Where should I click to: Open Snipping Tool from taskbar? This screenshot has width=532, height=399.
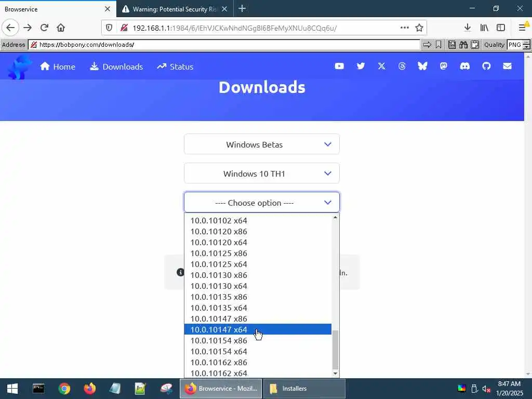tap(166, 389)
